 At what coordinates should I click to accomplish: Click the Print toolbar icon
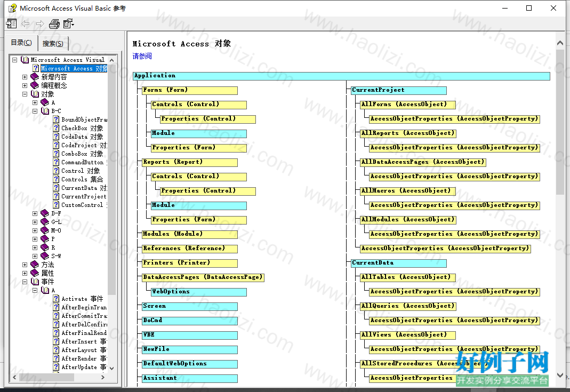point(54,24)
